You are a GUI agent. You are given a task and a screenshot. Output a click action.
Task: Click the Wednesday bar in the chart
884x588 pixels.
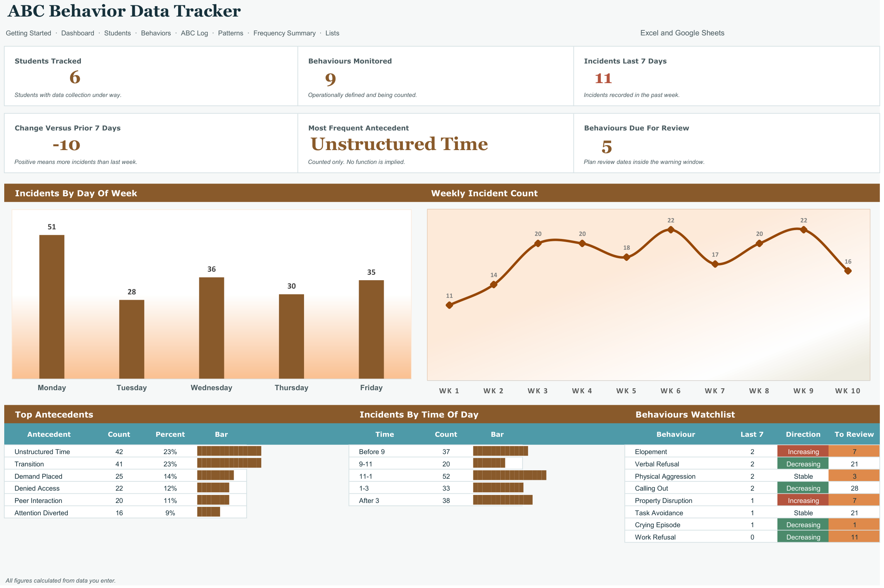coord(211,328)
